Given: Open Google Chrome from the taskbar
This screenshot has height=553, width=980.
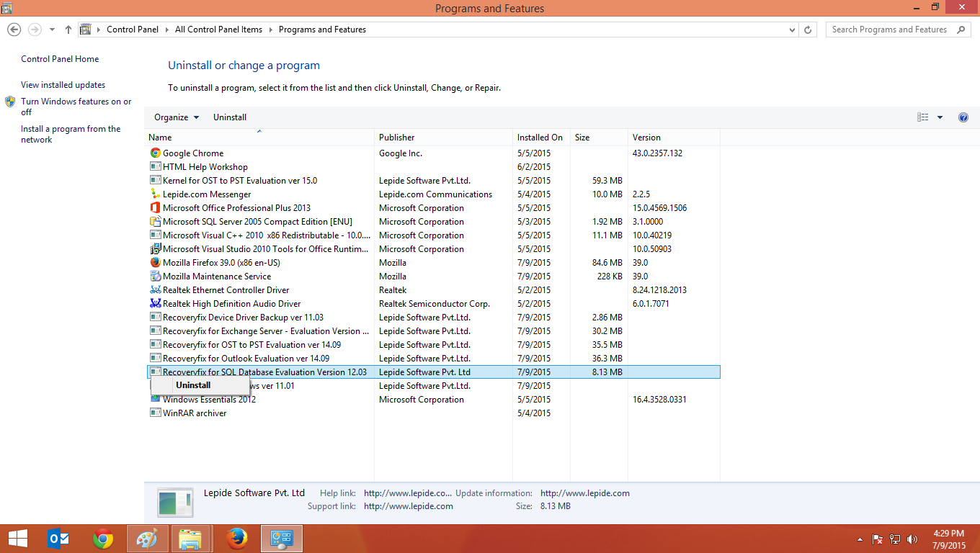Looking at the screenshot, I should point(103,539).
